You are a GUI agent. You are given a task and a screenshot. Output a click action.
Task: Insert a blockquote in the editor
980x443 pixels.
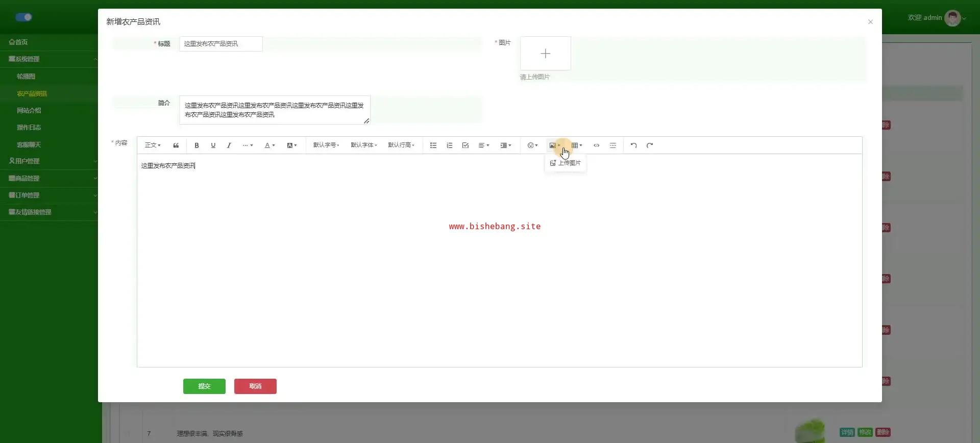click(x=176, y=145)
